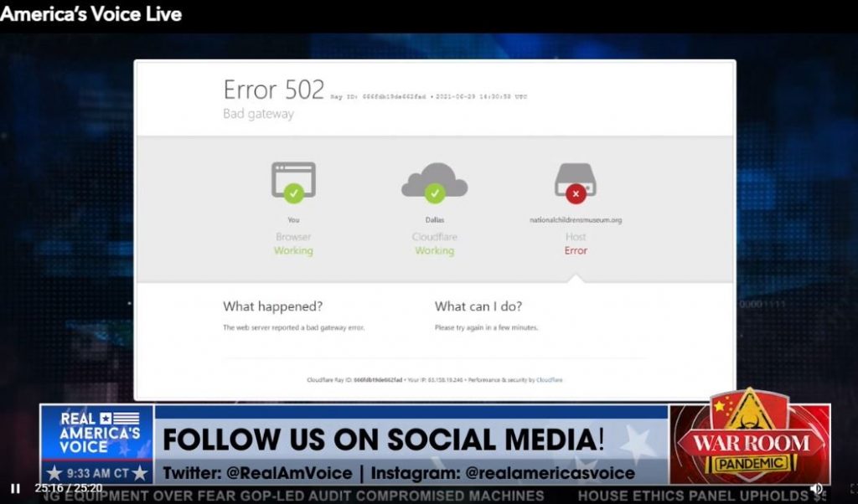Click the Cloudflare cloud icon
This screenshot has width=858, height=504.
click(x=434, y=182)
